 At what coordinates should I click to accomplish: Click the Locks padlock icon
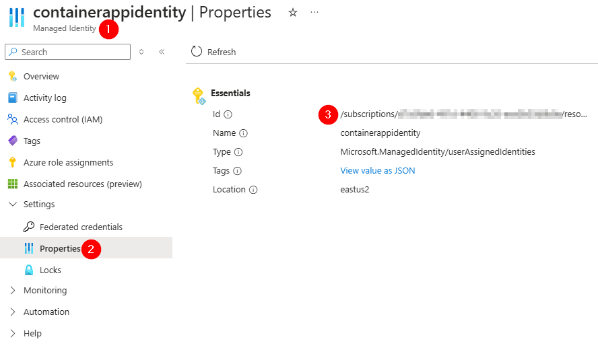(x=28, y=270)
